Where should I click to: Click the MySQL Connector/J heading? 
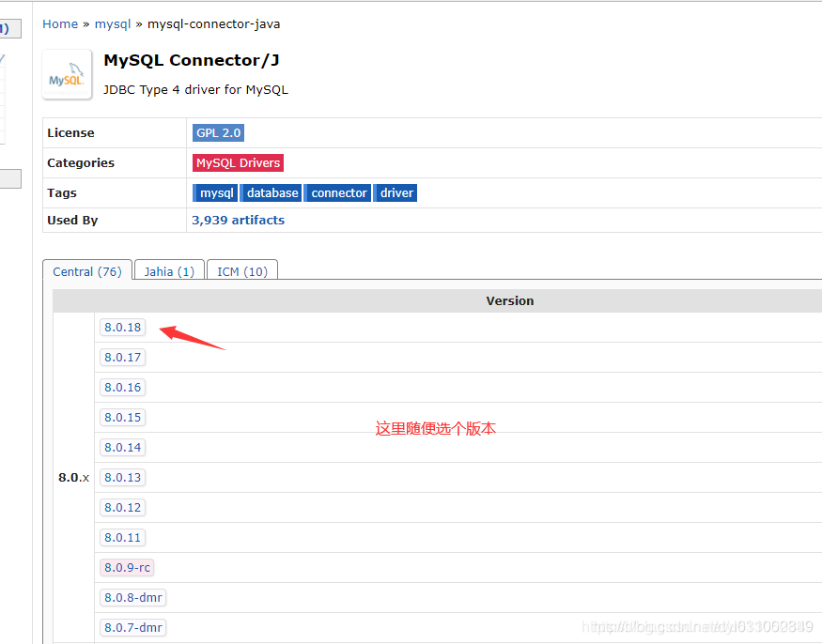tap(192, 61)
